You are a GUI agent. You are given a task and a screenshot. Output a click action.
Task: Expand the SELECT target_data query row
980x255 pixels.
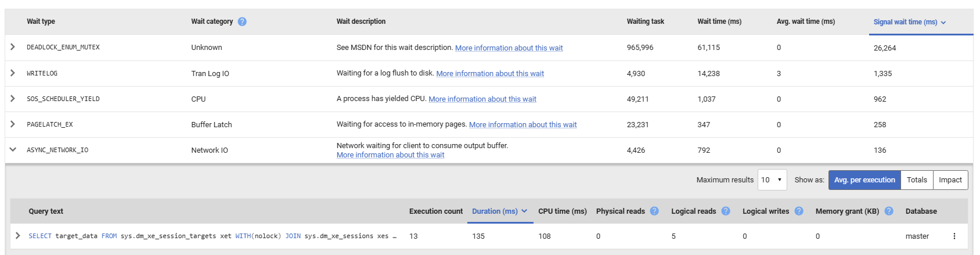[x=18, y=236]
